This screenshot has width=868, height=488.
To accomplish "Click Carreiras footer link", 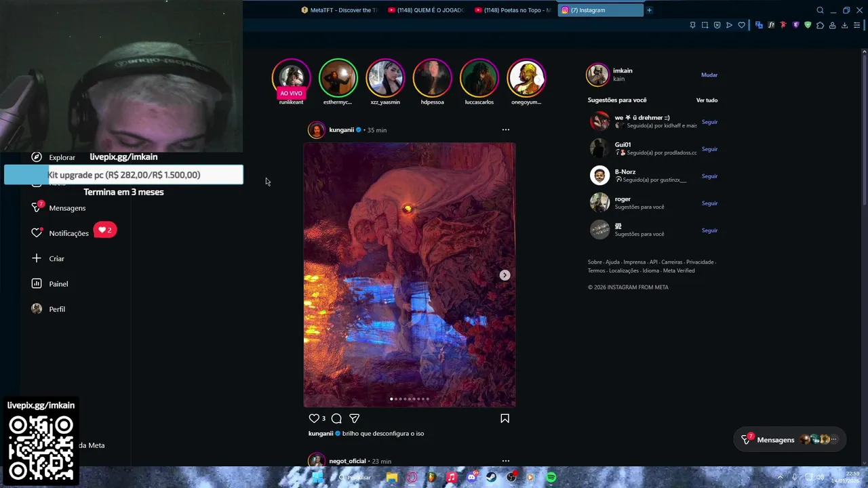I will [x=671, y=262].
